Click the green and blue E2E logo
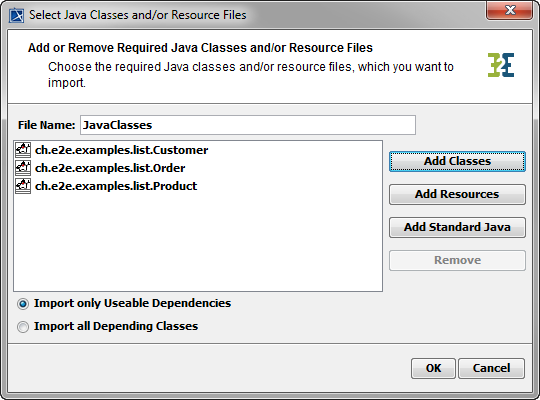This screenshot has height=400, width=540. [501, 65]
